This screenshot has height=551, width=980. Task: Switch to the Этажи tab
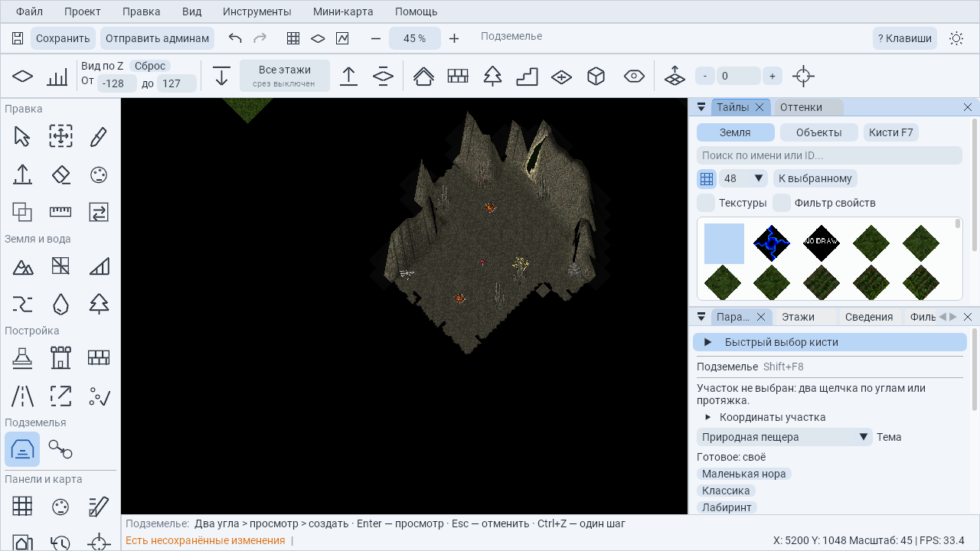798,317
